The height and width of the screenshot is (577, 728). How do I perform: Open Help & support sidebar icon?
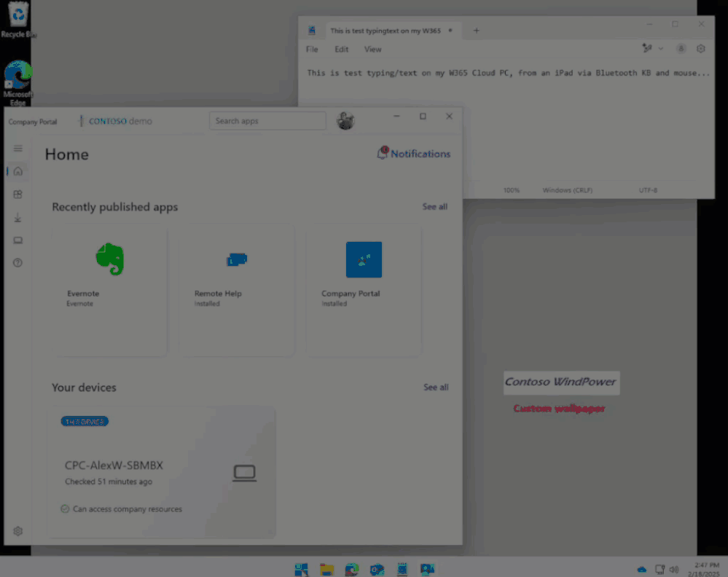17,263
